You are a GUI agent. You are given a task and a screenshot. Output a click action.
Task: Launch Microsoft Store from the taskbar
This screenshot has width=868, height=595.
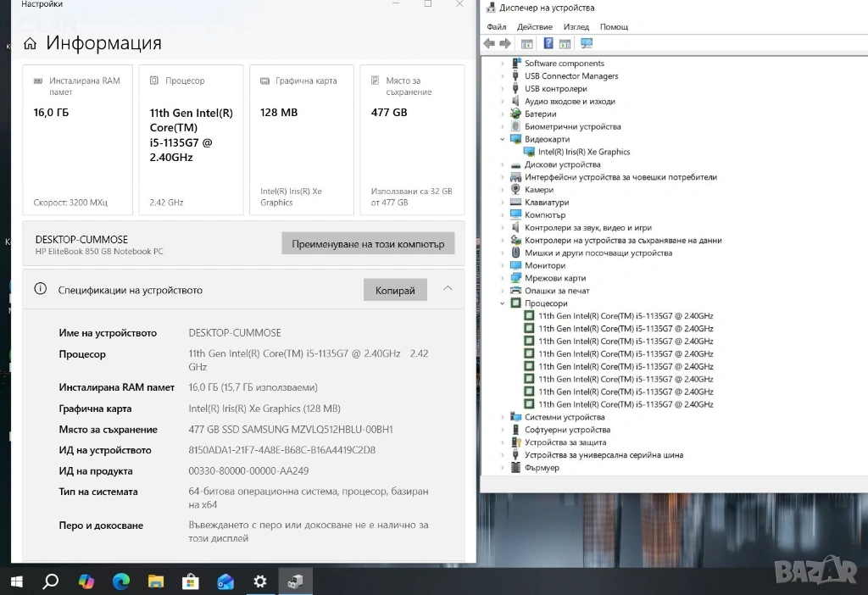click(x=191, y=581)
